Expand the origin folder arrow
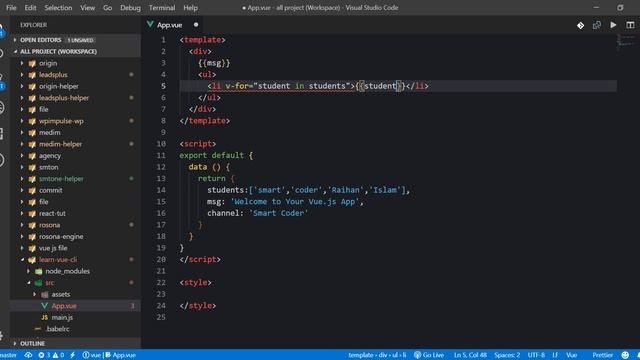This screenshot has height=360, width=640. [22, 63]
